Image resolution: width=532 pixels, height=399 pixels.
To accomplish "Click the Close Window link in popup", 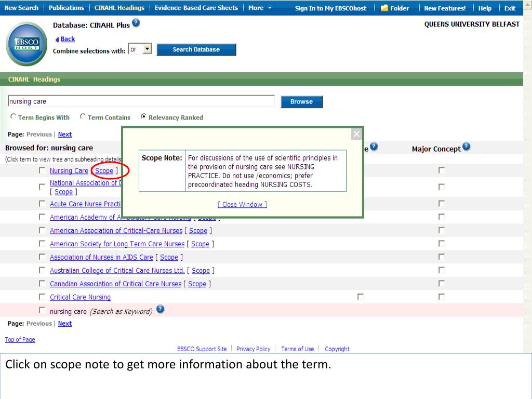I will (x=242, y=205).
